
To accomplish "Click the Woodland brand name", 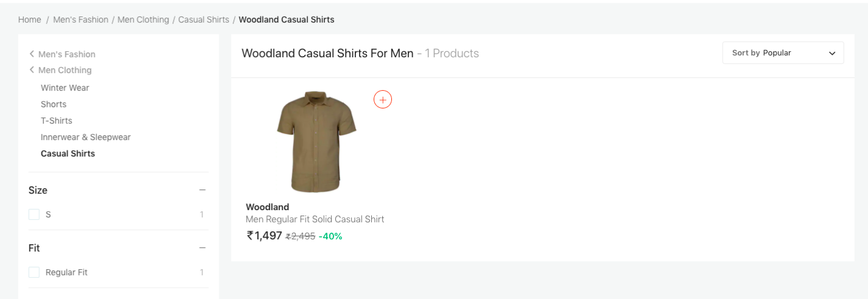I will [x=267, y=207].
